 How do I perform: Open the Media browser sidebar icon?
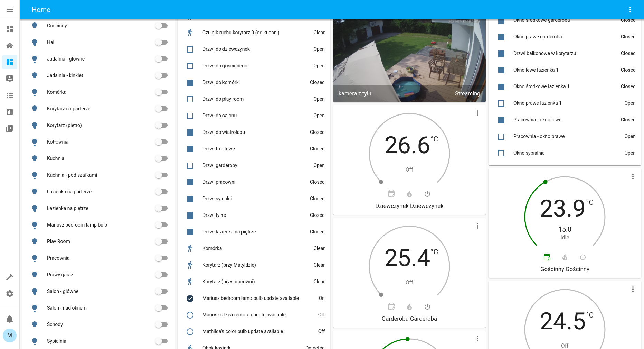point(10,128)
